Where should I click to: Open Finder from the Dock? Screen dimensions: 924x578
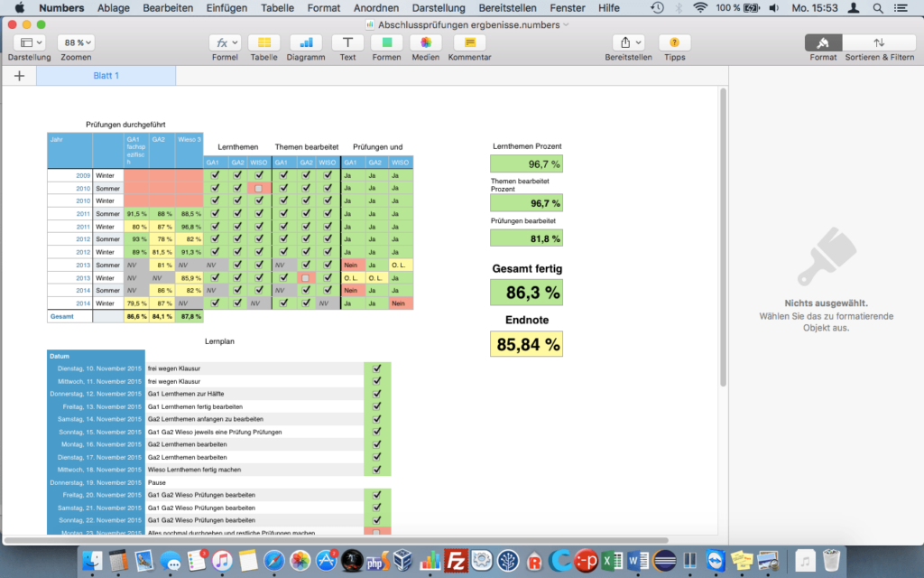coord(92,560)
